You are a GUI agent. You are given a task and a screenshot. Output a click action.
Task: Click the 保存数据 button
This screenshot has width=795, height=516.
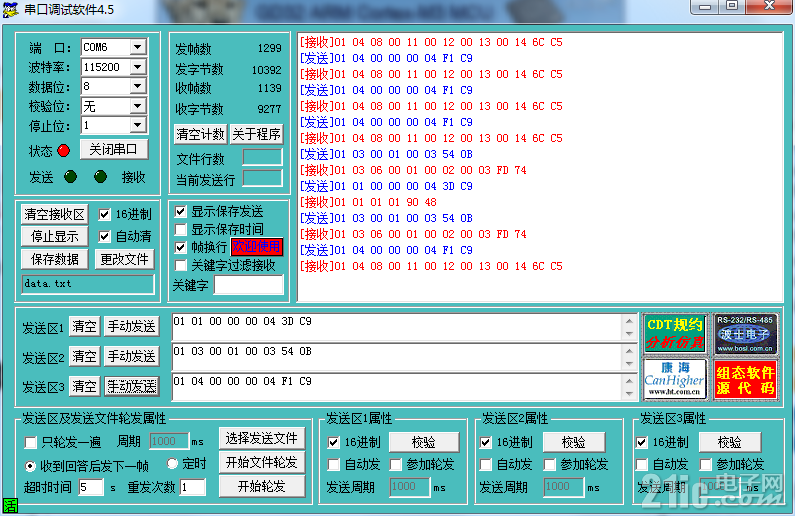pyautogui.click(x=55, y=260)
